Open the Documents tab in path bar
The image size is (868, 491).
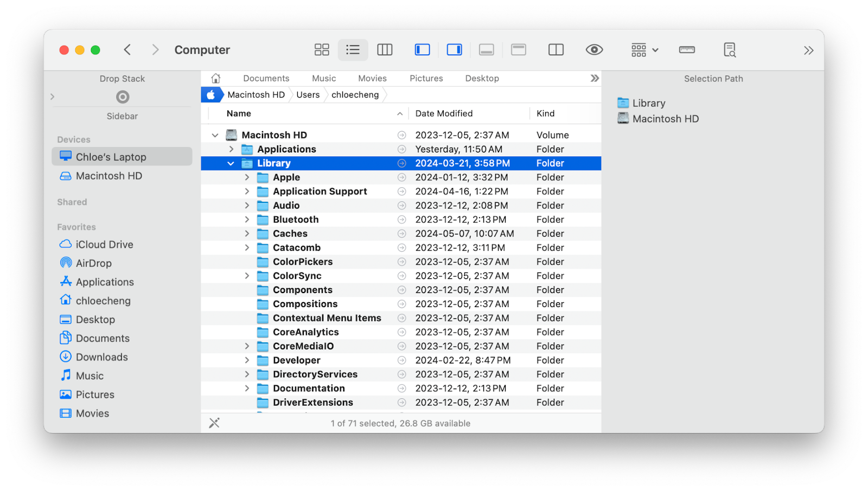[266, 78]
